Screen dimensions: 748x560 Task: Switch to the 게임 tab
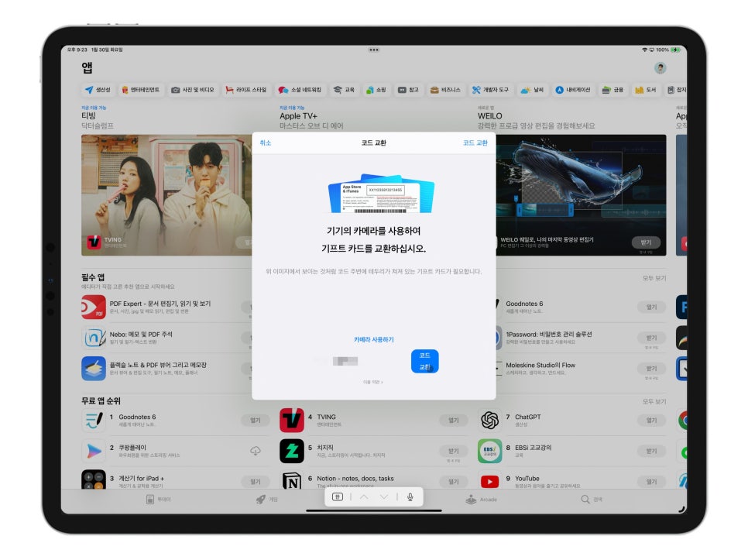tap(266, 500)
